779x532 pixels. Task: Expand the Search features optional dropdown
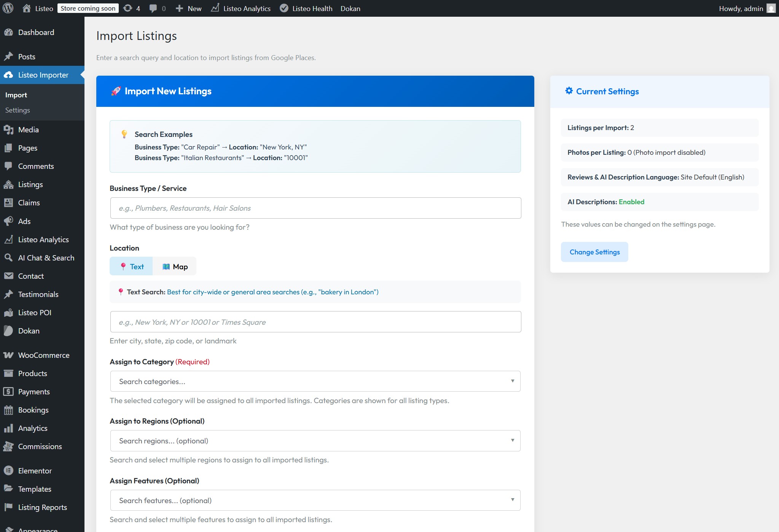coord(315,500)
